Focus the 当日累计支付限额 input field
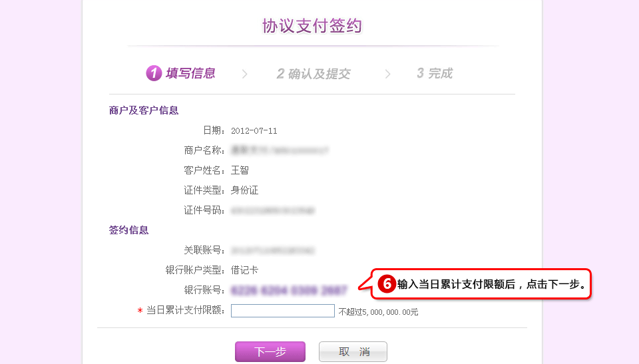Screen dimensions: 639x364 coord(283,311)
